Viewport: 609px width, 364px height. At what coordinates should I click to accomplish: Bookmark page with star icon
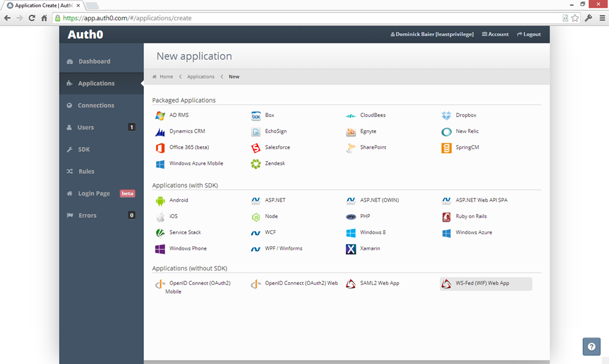coord(575,18)
